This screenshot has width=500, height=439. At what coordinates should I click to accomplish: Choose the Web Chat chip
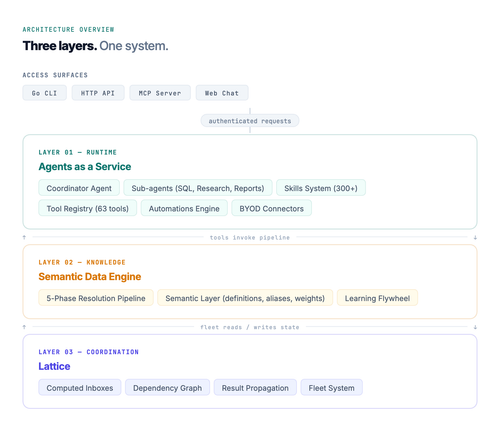click(x=222, y=93)
